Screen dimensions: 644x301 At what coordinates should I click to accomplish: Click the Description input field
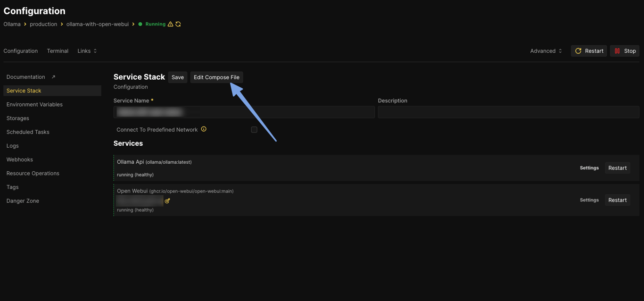click(x=508, y=112)
